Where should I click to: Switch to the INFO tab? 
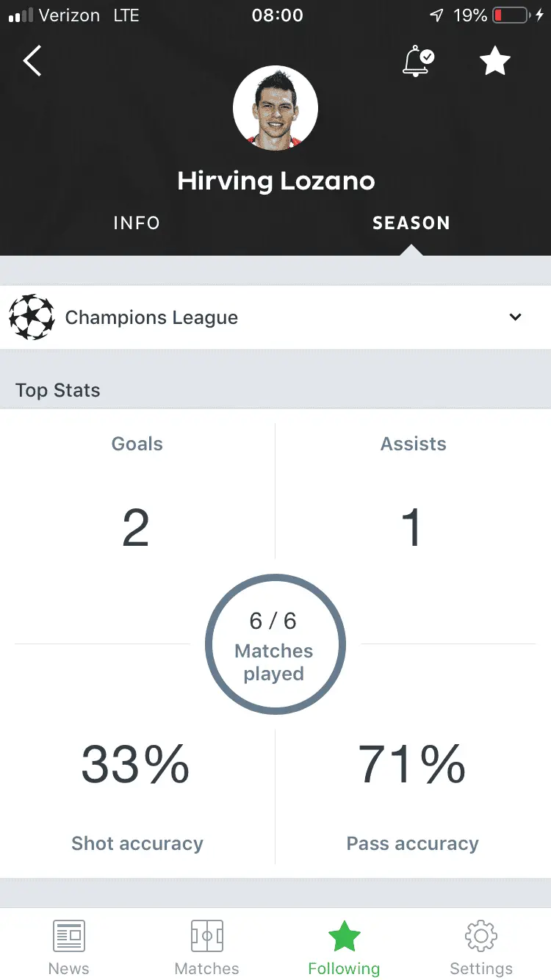click(x=137, y=223)
